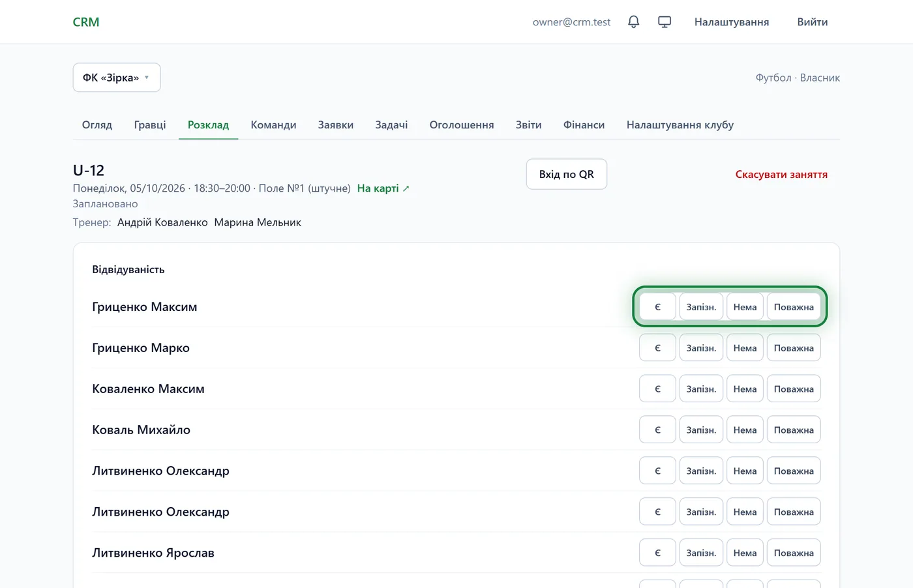
Task: Set Гриценко Максим to Поважна
Action: (794, 307)
